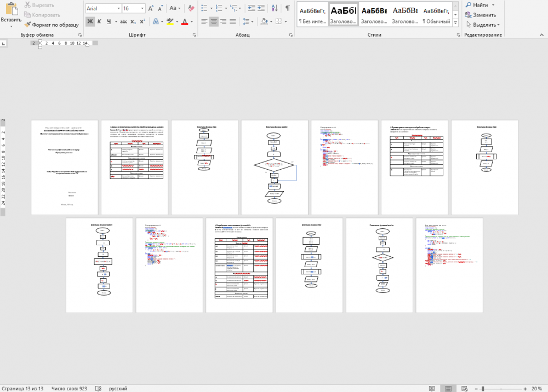Apply strikethrough to text
The image size is (548, 392).
(x=123, y=21)
